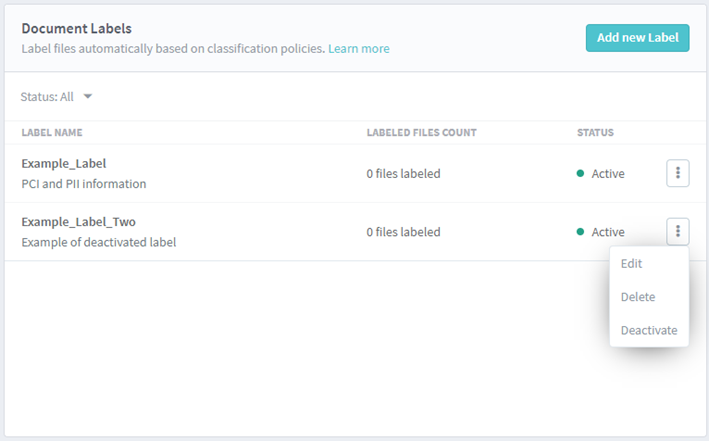Click the LABELED FILES COUNT column header

[x=421, y=132]
